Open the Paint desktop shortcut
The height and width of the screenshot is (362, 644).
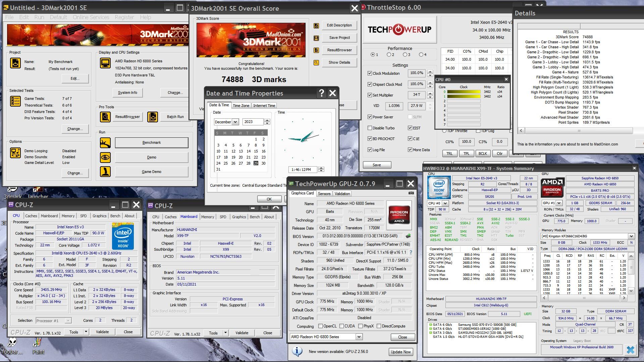[38, 346]
